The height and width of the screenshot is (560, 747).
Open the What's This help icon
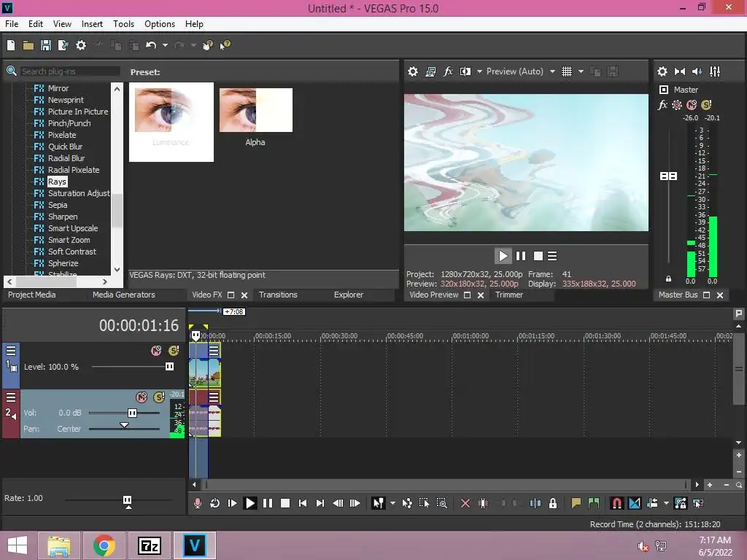tap(225, 45)
